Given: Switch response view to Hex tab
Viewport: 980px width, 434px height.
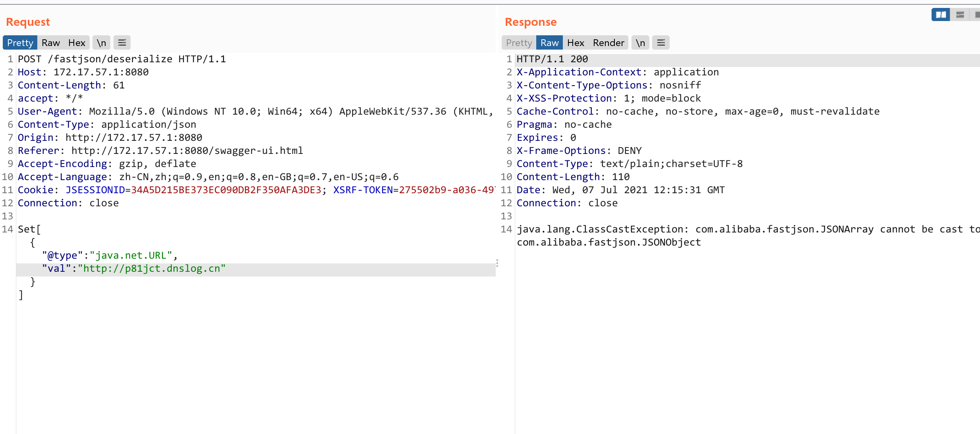Looking at the screenshot, I should [x=575, y=43].
